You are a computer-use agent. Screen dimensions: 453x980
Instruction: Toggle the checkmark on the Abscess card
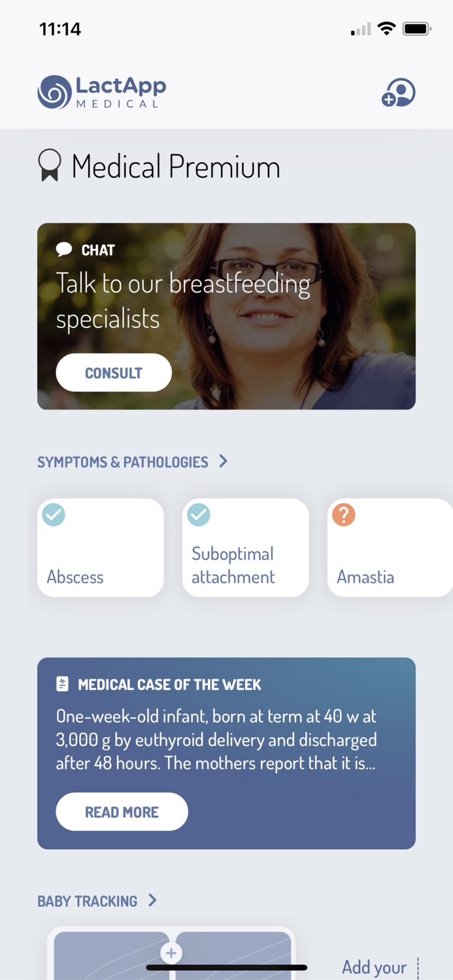53,515
